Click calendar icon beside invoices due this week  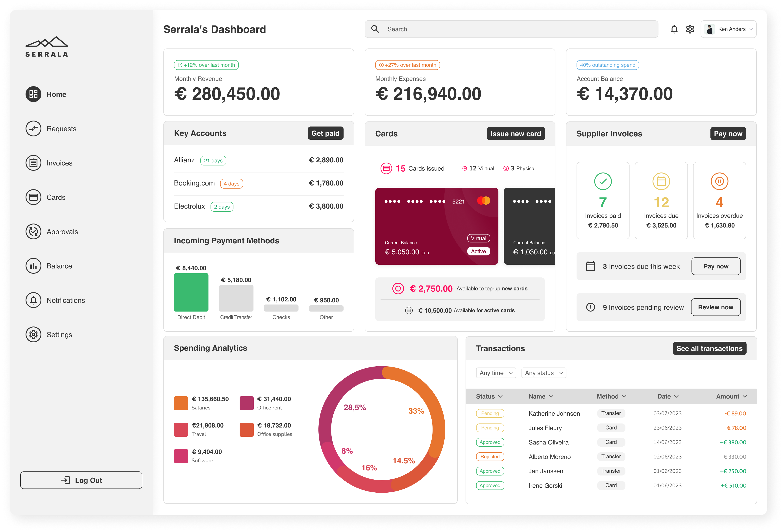(x=590, y=266)
